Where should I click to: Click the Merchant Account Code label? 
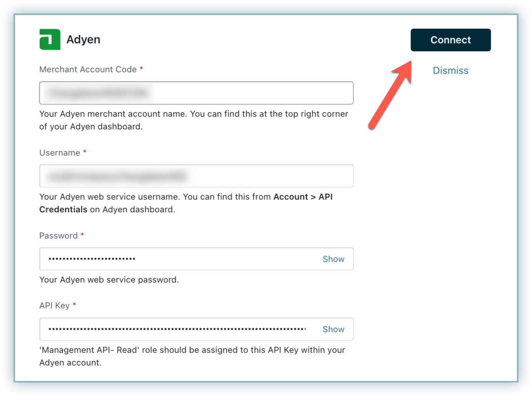click(88, 69)
